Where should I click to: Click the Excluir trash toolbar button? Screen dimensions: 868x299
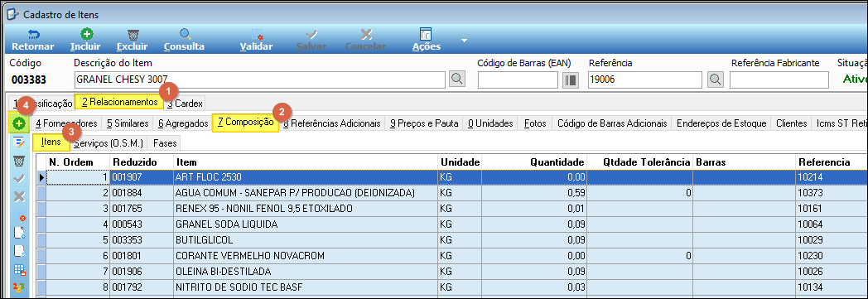click(x=133, y=40)
